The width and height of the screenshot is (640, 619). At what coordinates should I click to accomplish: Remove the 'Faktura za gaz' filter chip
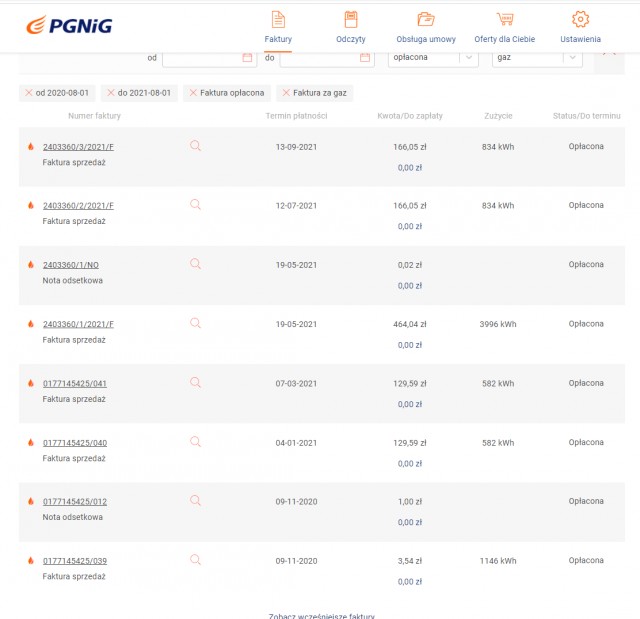click(x=287, y=93)
